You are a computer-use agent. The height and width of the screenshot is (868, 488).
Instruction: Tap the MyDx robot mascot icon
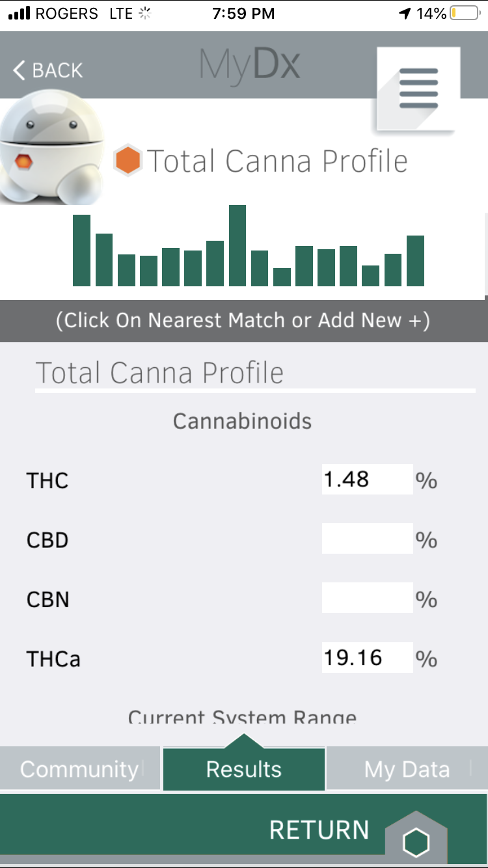(53, 150)
